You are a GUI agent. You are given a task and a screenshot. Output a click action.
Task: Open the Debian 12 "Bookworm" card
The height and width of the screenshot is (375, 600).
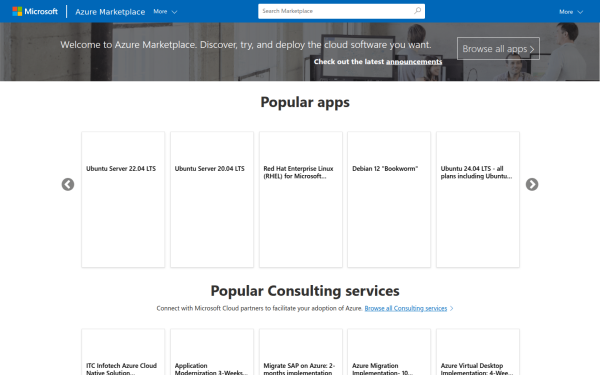click(389, 199)
